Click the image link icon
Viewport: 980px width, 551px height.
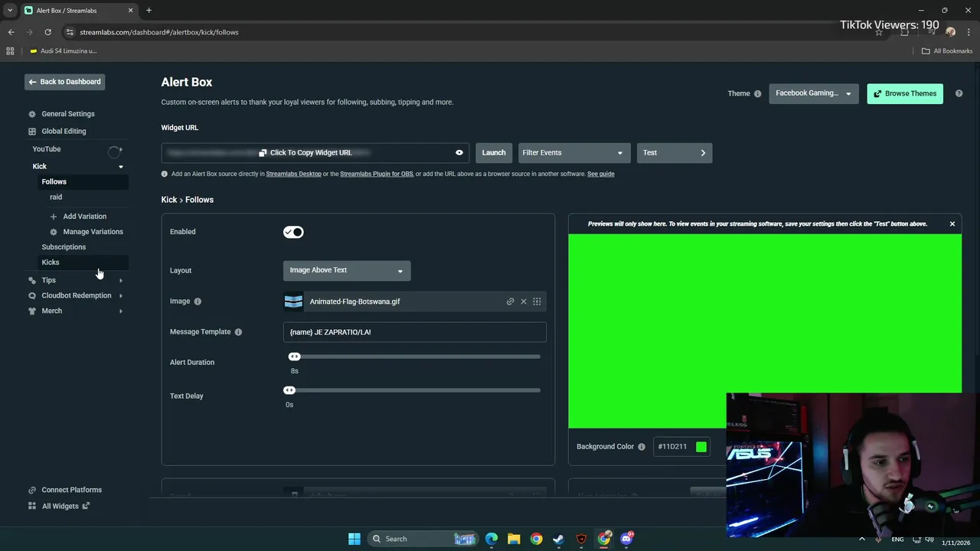[x=510, y=302]
